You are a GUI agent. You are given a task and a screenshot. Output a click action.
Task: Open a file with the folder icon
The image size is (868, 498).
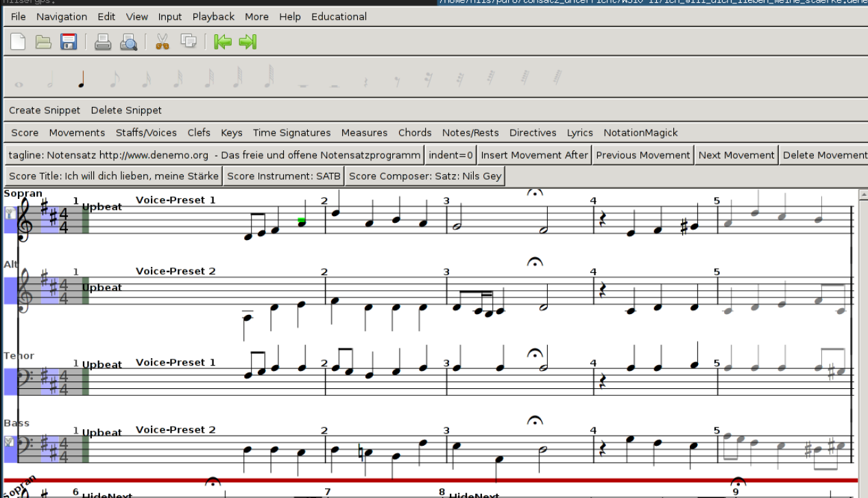coord(44,43)
